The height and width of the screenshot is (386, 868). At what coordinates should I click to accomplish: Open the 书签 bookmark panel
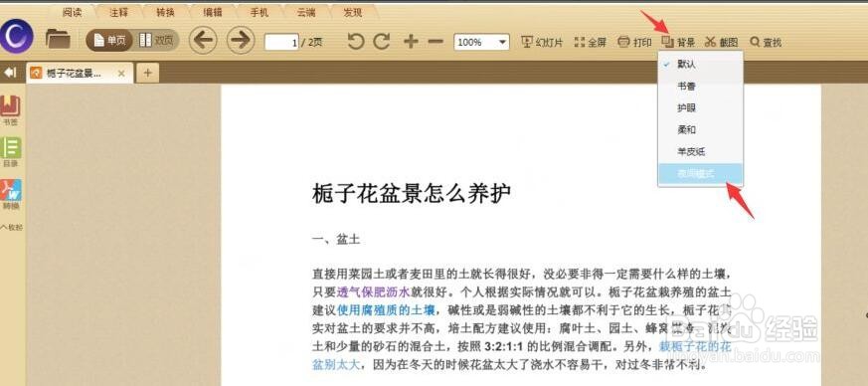[x=11, y=109]
